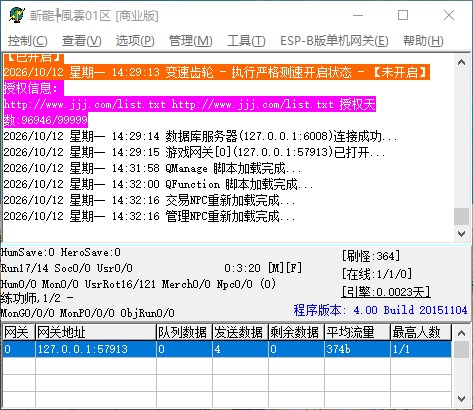Viewport: 473px width, 410px height.
Task: Click the 授权天数:96946/99999 magenta text
Action: [46, 120]
